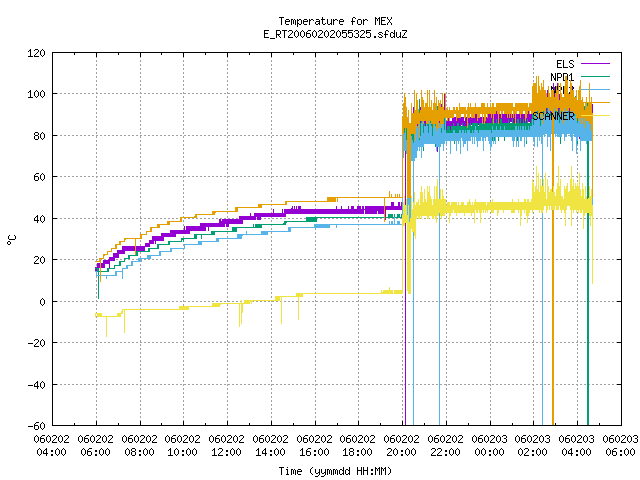Click the purple ELS legend line sample
The width and height of the screenshot is (640, 480).
pos(595,64)
